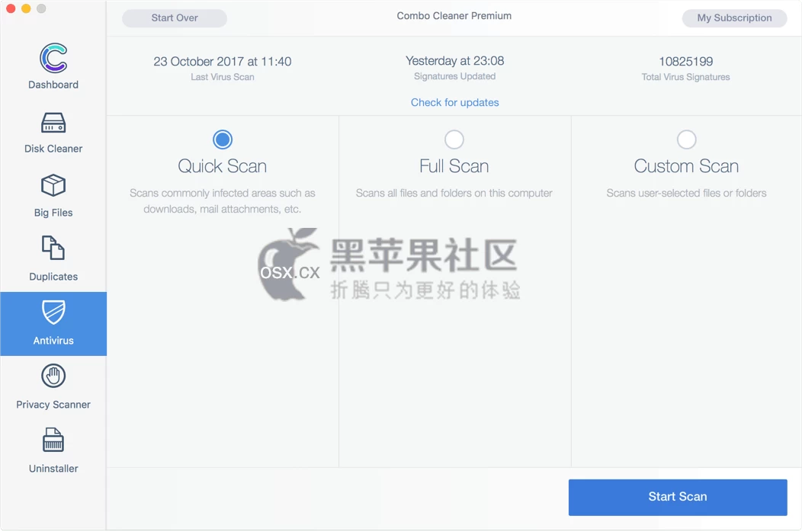Click the '10825199' signature count
The height and width of the screenshot is (532, 802).
[686, 62]
